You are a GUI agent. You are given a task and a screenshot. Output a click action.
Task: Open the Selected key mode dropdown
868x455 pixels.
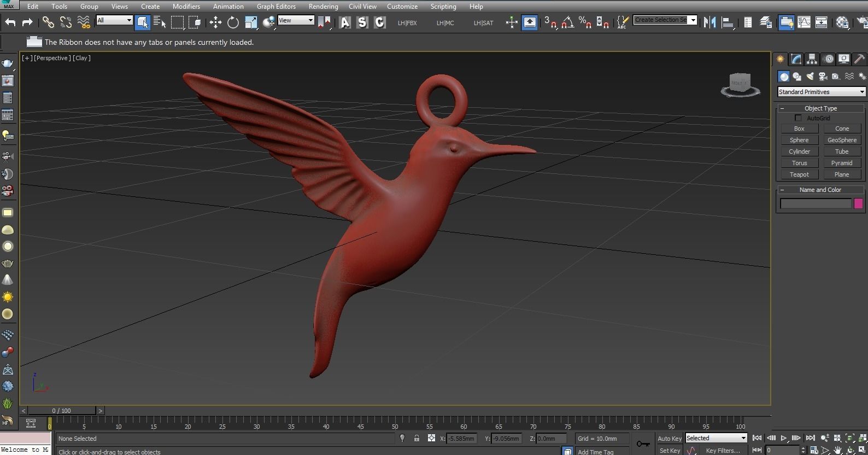[716, 438]
